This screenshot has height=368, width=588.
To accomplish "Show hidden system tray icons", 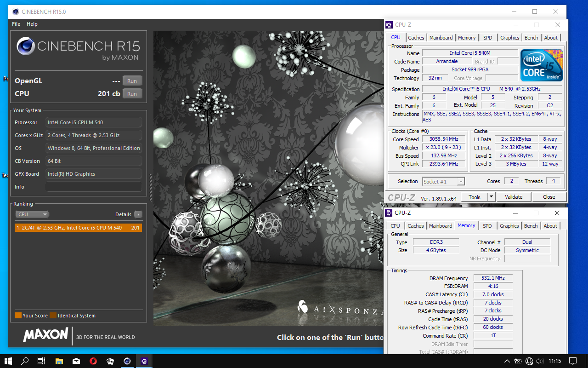I will coord(507,361).
